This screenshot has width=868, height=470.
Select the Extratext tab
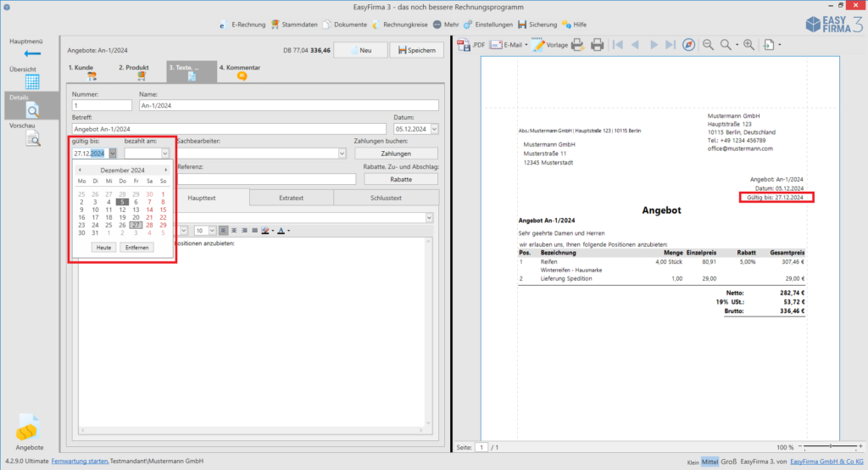(x=292, y=198)
